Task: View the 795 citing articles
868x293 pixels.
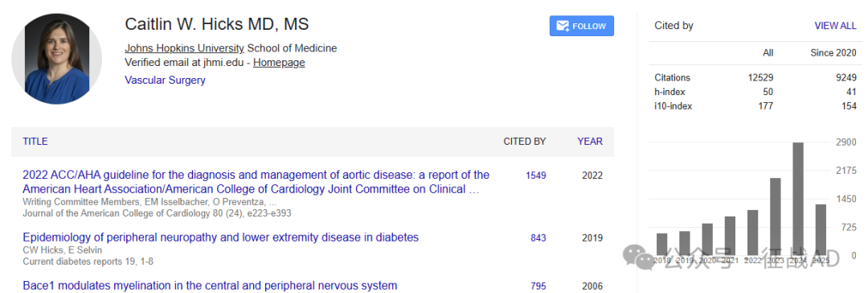Action: click(x=538, y=287)
